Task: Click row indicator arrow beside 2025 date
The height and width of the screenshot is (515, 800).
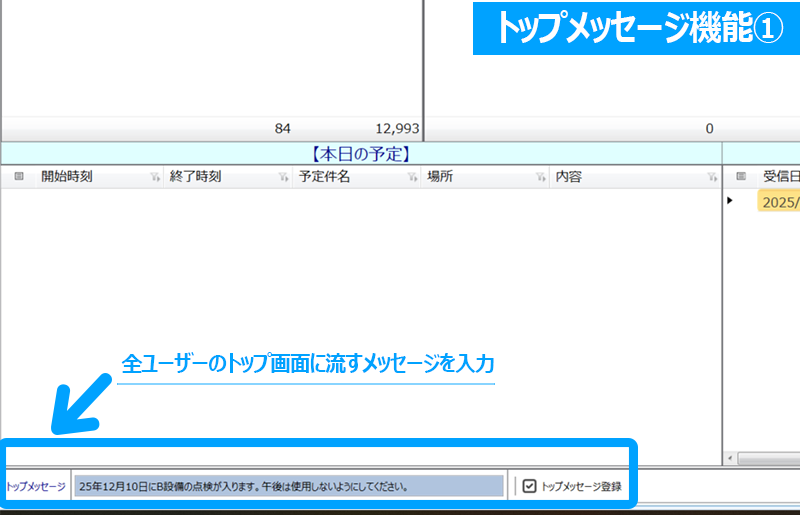Action: 731,201
